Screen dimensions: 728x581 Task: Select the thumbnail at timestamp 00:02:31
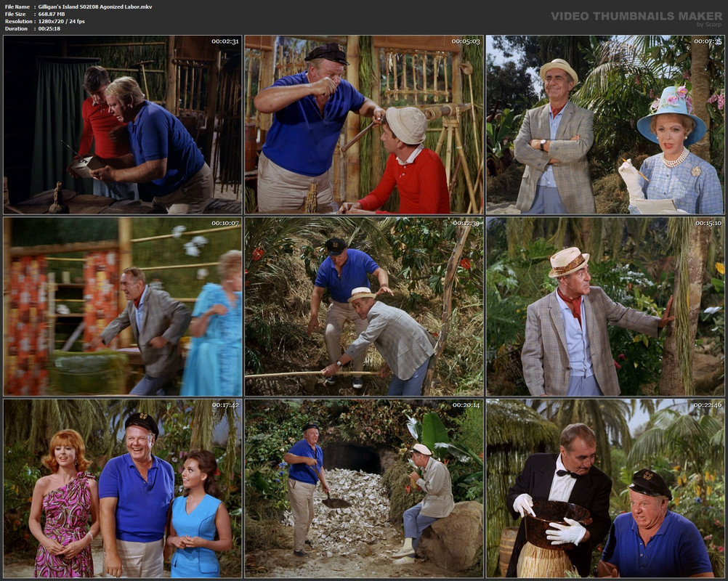(x=123, y=125)
